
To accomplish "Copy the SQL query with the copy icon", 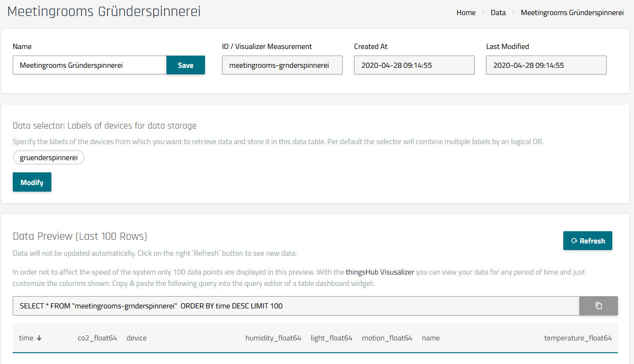I will pos(598,306).
